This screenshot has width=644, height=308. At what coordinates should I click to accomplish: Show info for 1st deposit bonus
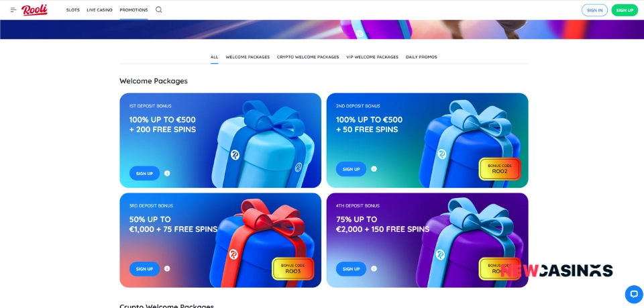pos(167,173)
